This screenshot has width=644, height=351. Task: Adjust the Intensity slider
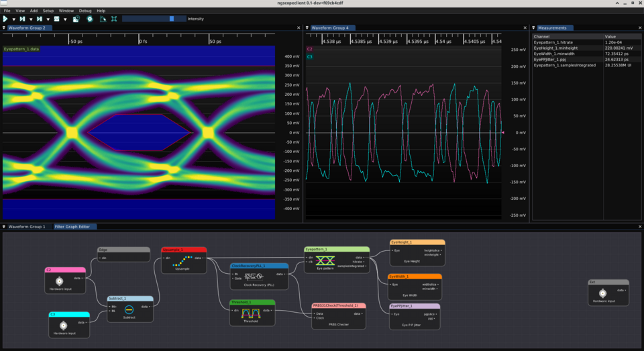[154, 19]
